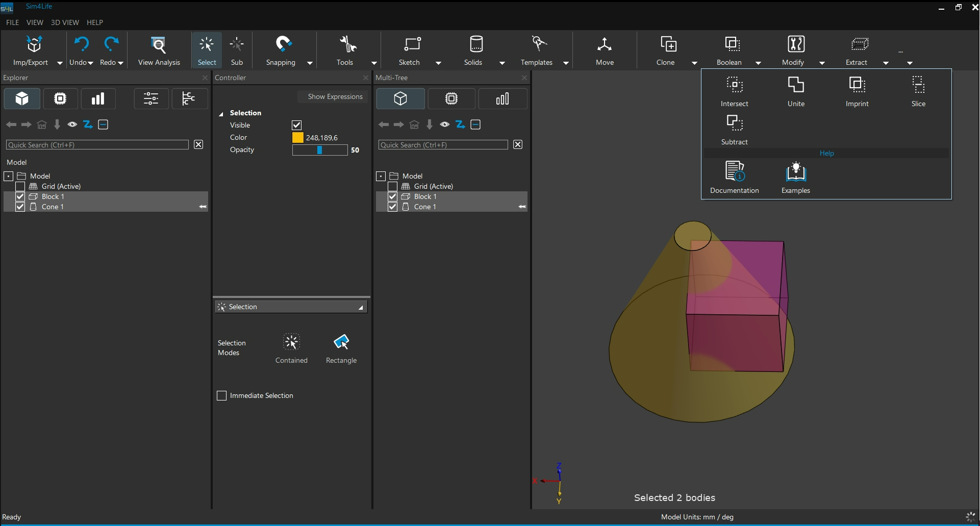Choose the Subtract boolean operation
Image resolution: width=980 pixels, height=526 pixels.
point(734,123)
